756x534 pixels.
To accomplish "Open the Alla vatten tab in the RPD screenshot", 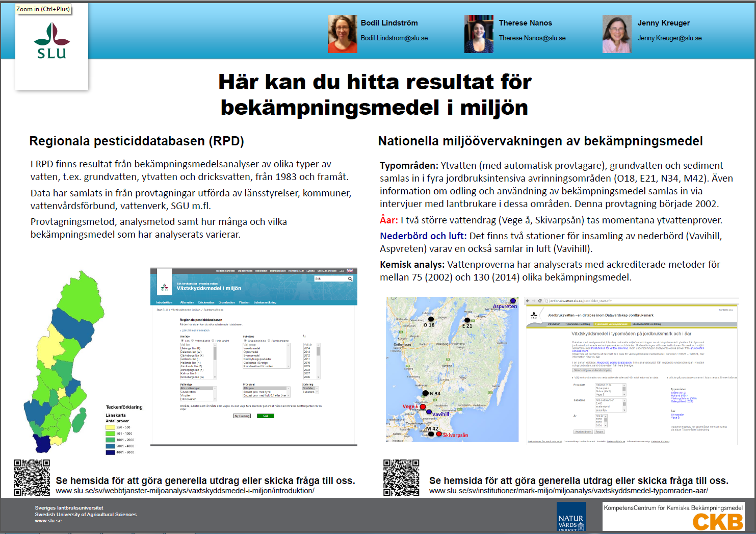I will 187,302.
